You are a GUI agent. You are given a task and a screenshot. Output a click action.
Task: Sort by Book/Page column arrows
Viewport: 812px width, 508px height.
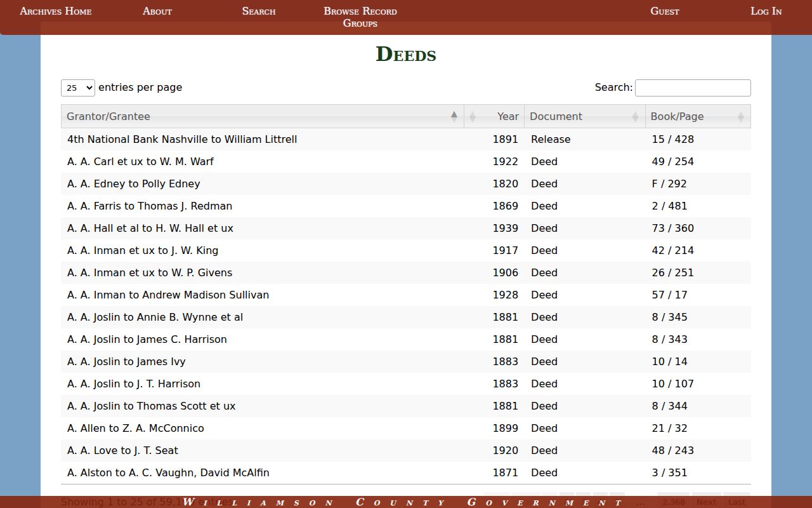(740, 116)
